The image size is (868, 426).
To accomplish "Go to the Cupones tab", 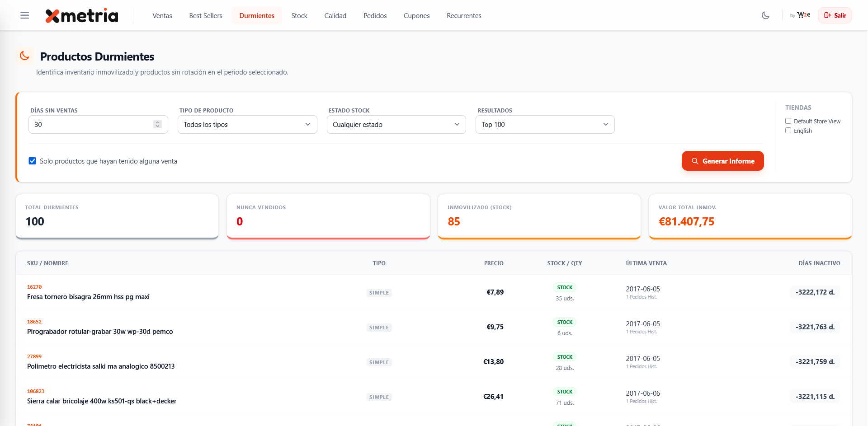I will coord(416,16).
